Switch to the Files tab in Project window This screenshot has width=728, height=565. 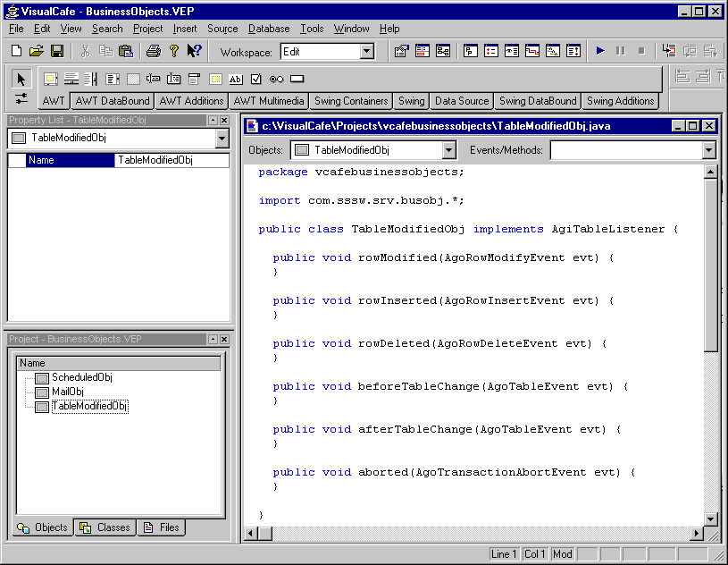coord(161,527)
